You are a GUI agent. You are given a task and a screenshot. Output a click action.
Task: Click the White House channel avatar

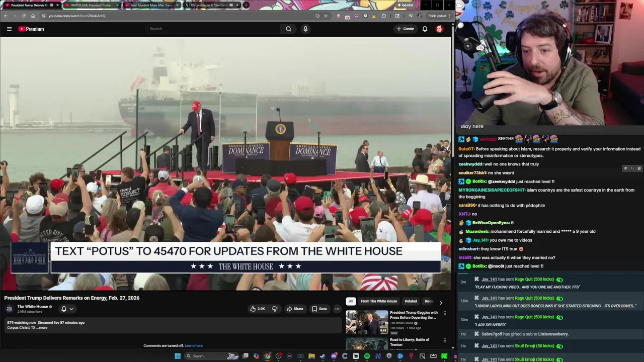coord(10,309)
